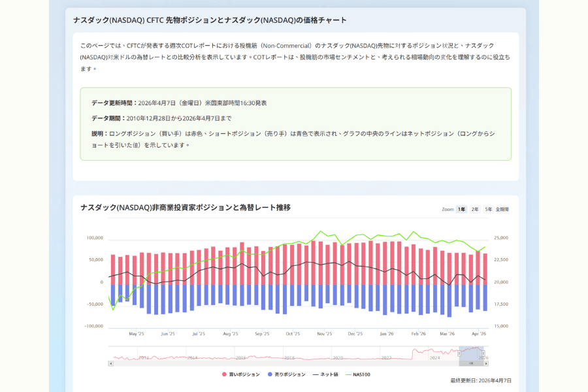Switch chart zoom to 2年
The image size is (588, 392).
pos(475,210)
